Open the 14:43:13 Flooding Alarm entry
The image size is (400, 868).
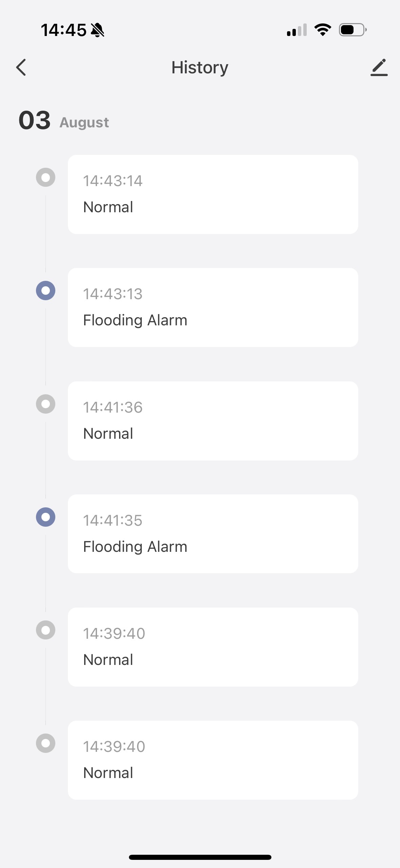[x=213, y=307]
